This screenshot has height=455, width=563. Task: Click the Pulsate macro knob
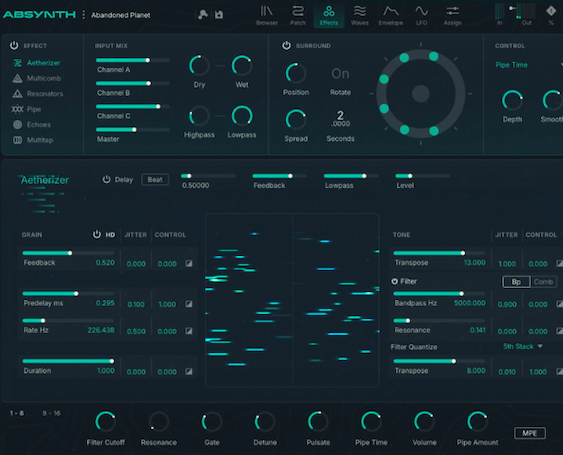[x=318, y=421]
